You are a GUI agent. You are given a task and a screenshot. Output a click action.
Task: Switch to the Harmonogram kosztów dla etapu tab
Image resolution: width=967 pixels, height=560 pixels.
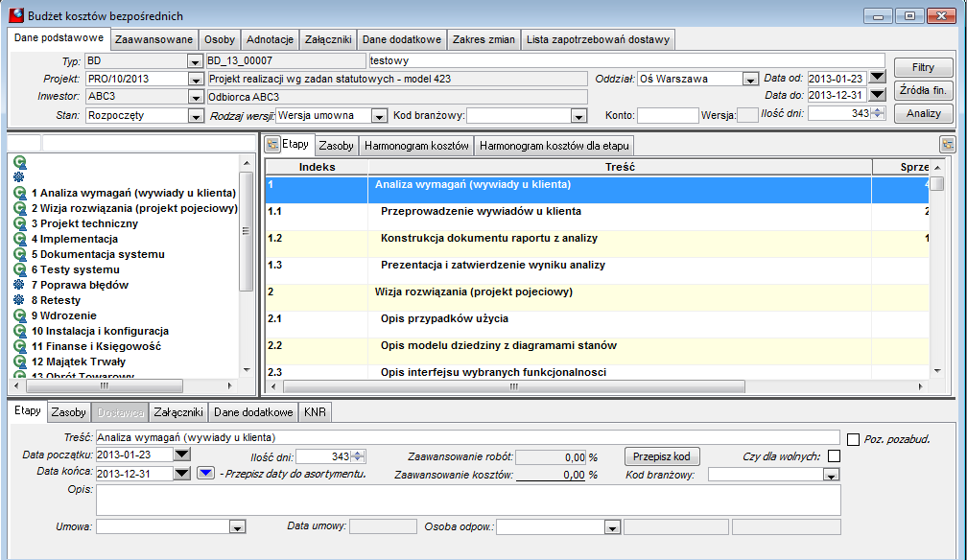(554, 146)
